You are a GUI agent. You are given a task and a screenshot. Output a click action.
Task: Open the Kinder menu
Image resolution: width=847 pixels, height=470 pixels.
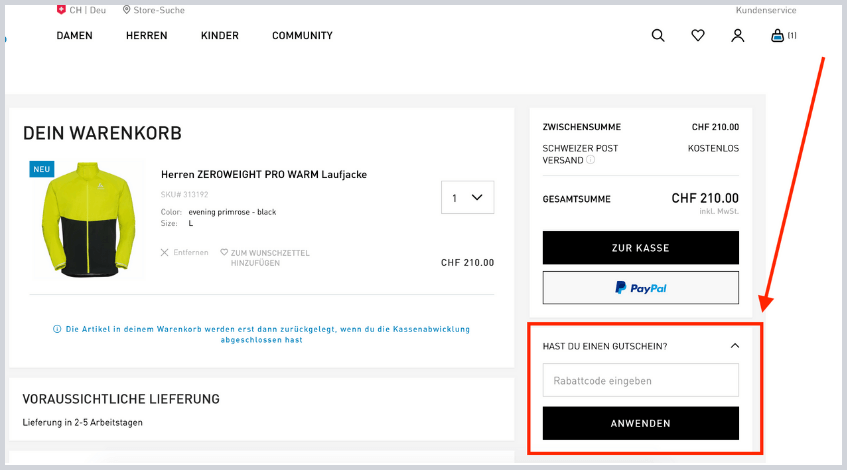point(220,36)
